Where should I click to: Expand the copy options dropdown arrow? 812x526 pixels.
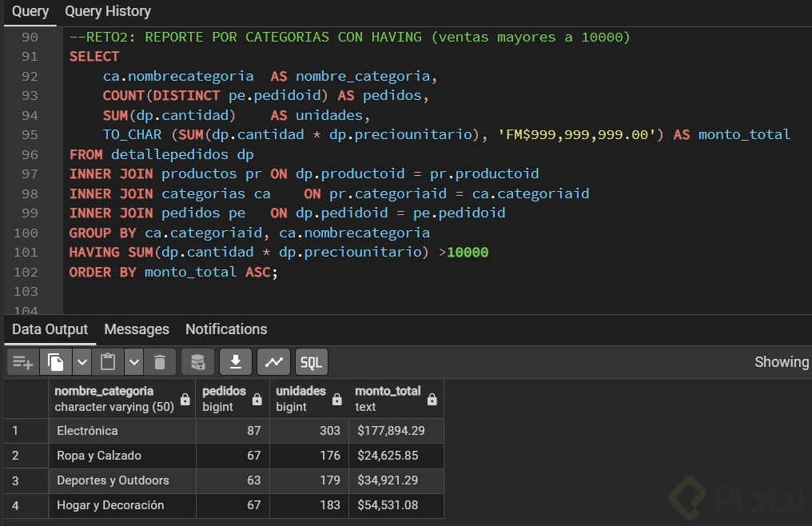pyautogui.click(x=82, y=363)
